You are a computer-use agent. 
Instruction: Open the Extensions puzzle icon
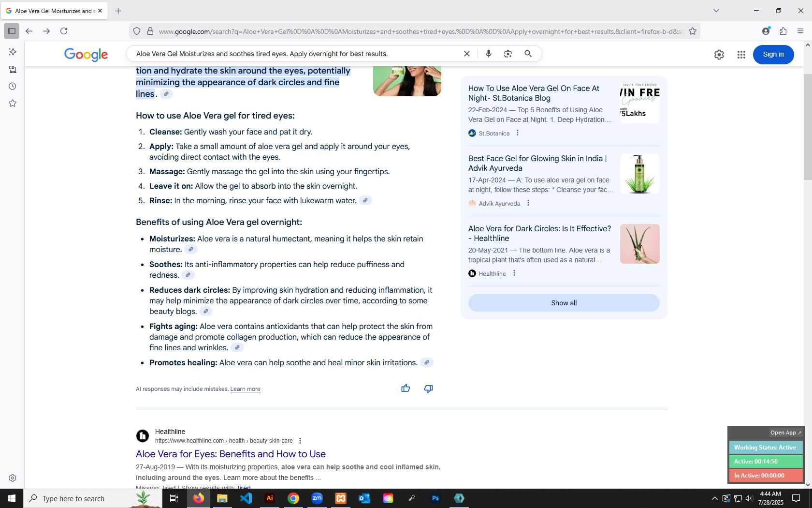[783, 31]
